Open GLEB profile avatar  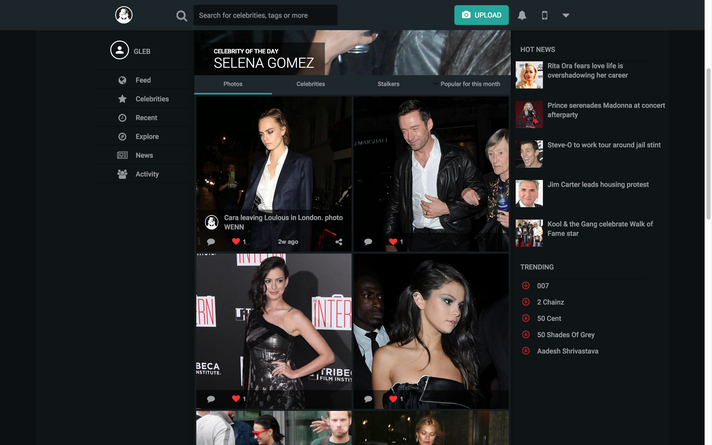[120, 51]
